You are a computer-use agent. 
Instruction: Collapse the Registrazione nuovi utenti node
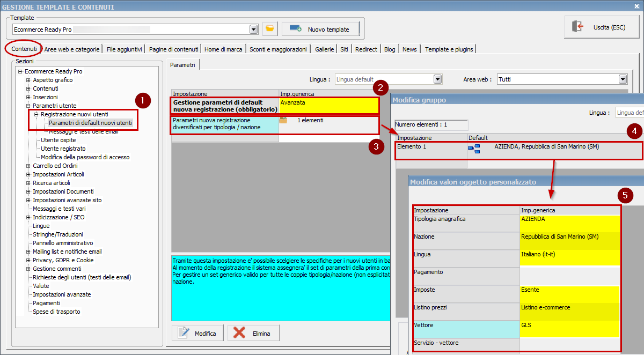click(36, 114)
